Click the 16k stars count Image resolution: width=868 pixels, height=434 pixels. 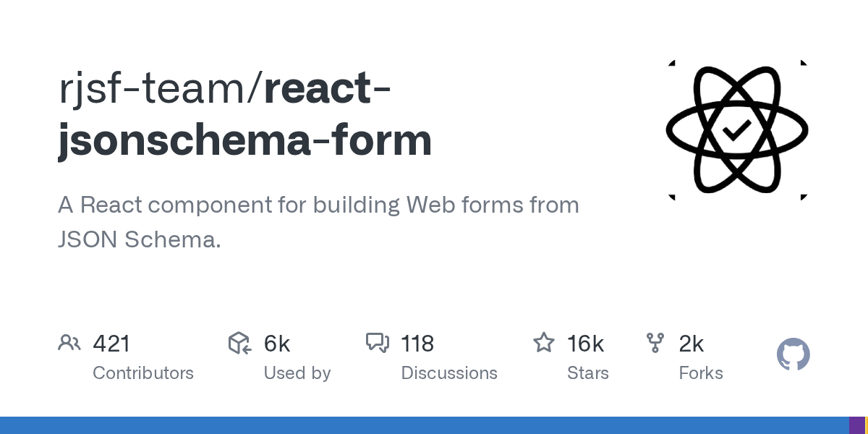tap(586, 343)
